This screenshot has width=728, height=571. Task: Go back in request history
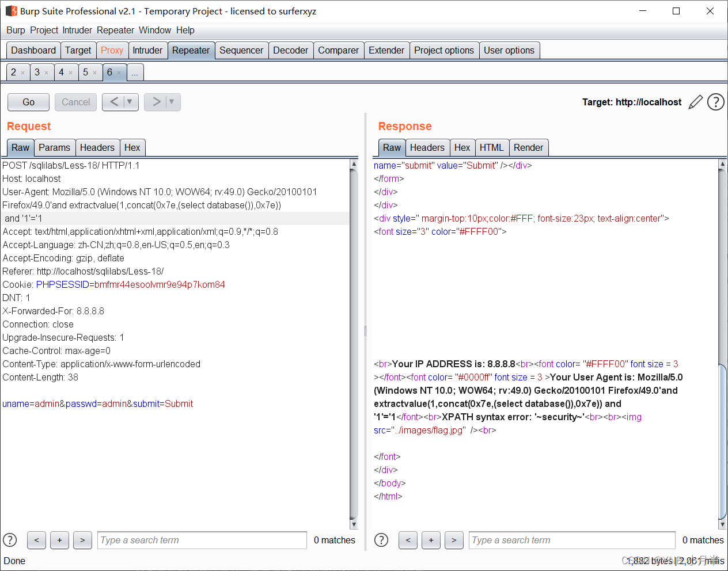tap(114, 102)
